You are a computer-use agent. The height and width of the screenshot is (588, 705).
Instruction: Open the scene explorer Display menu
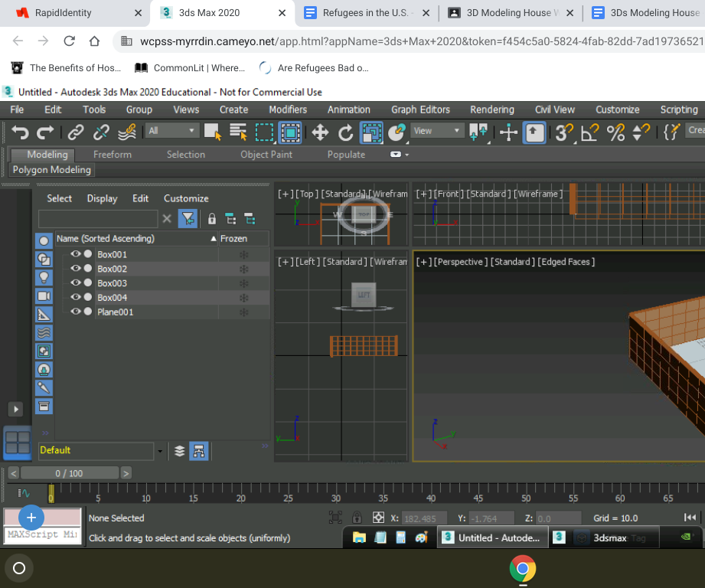[102, 198]
